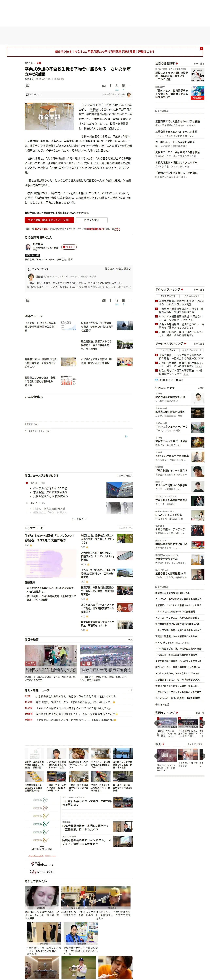The height and width of the screenshot is (980, 210).
Task: Share on X icon below comment section
Action: tap(117, 300)
